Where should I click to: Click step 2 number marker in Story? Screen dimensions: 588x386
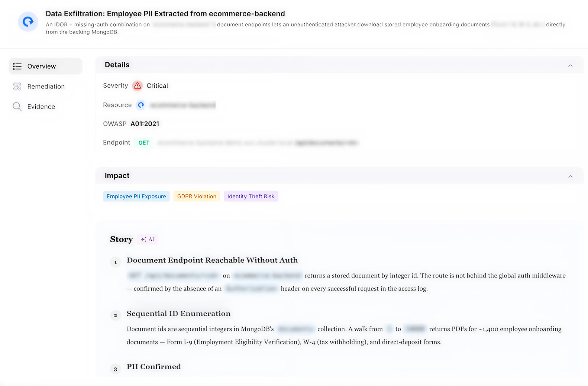pyautogui.click(x=116, y=315)
